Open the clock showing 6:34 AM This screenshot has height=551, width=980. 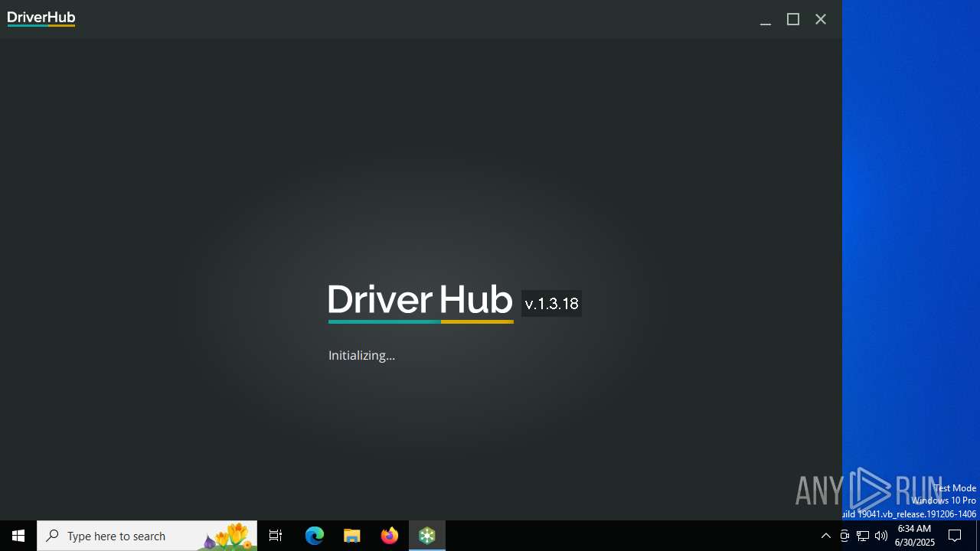click(x=915, y=536)
